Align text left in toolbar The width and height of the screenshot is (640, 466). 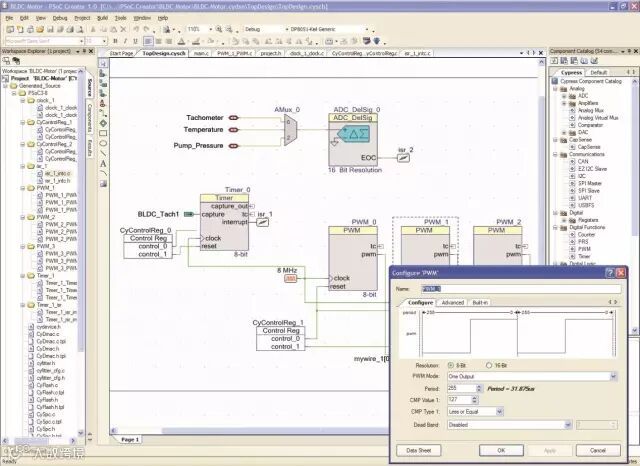coord(148,41)
